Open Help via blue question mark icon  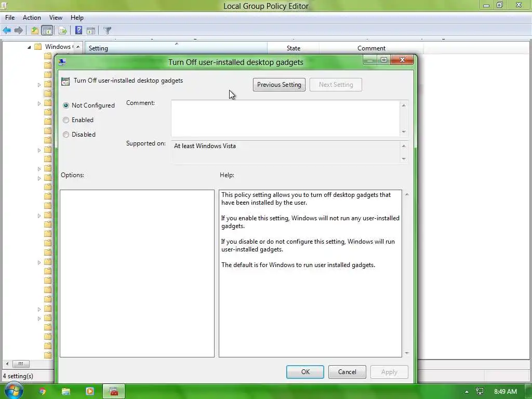click(x=78, y=31)
